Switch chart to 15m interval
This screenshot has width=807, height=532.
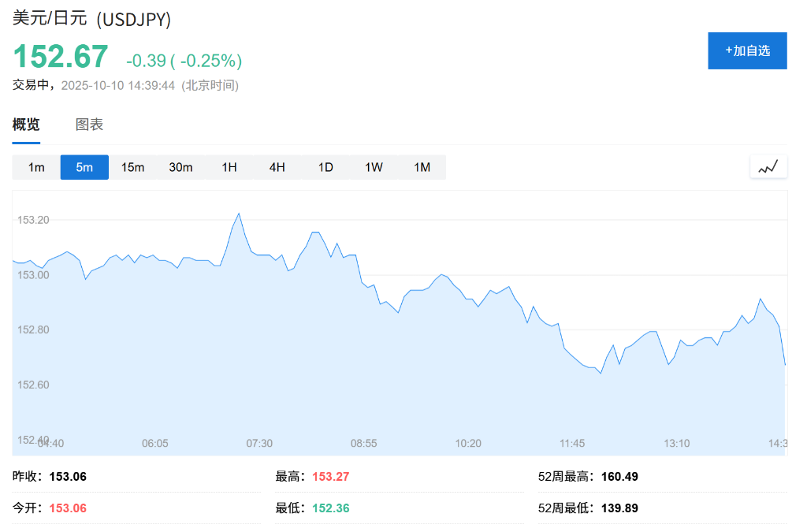point(132,167)
